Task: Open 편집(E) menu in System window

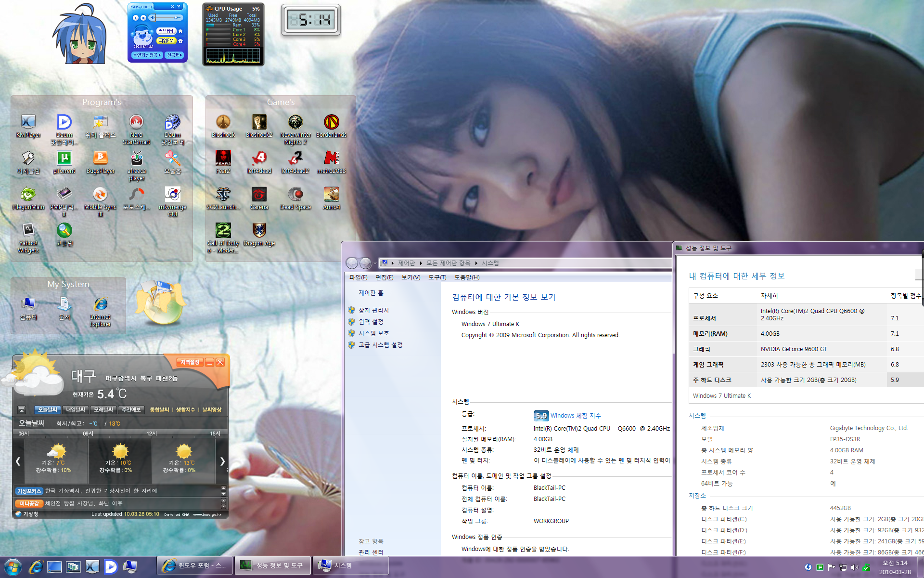Action: [x=384, y=277]
